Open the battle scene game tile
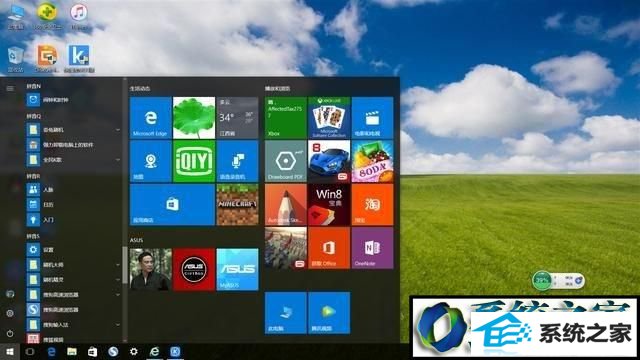 coord(286,248)
